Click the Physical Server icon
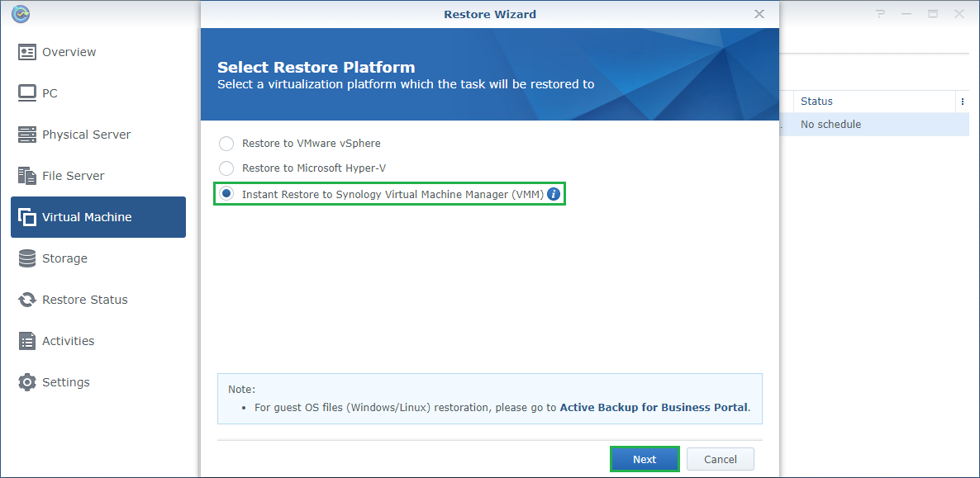 [x=27, y=135]
